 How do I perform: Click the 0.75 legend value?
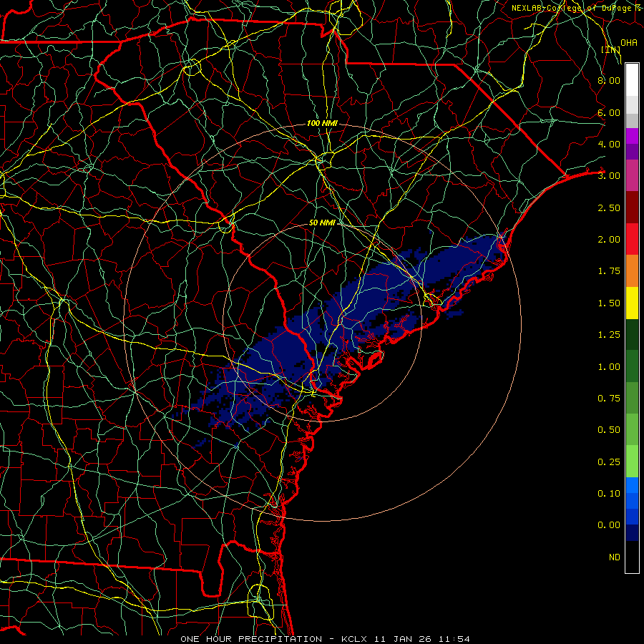click(609, 399)
